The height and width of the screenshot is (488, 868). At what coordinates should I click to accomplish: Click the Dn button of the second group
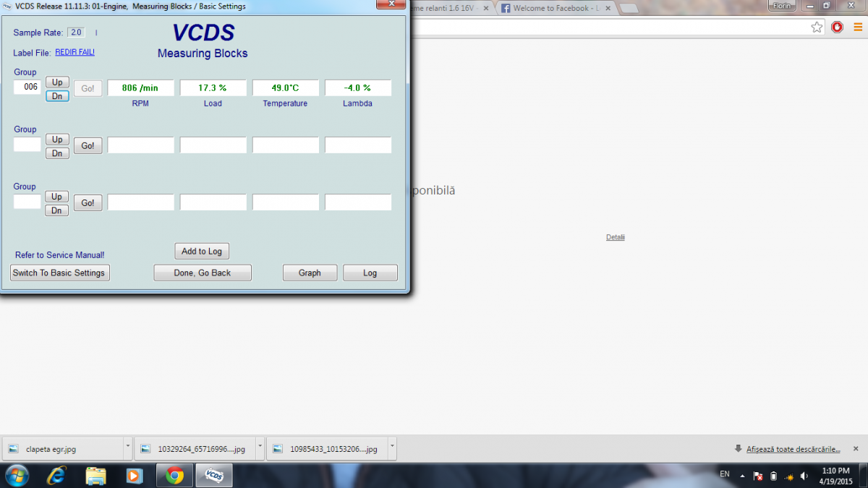57,153
